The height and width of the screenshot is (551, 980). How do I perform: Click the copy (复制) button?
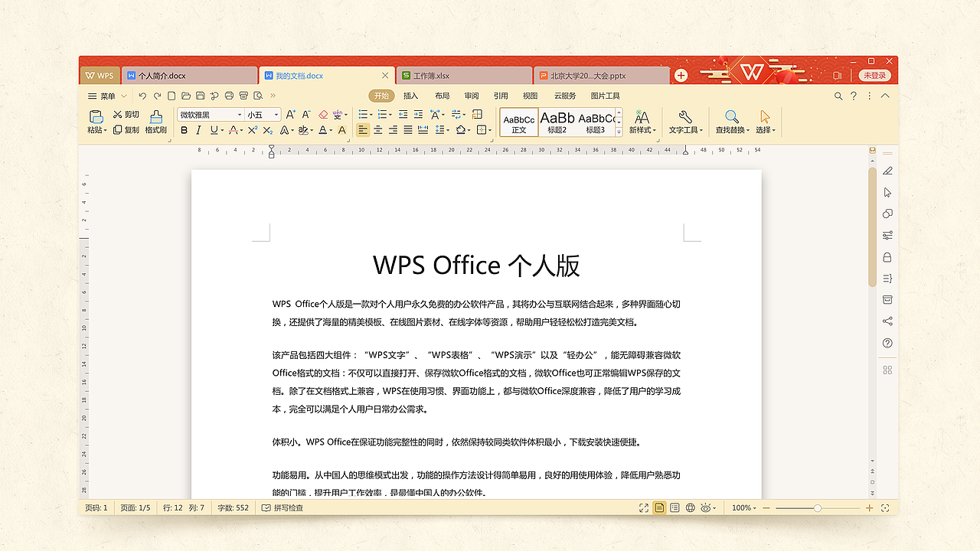(x=126, y=130)
